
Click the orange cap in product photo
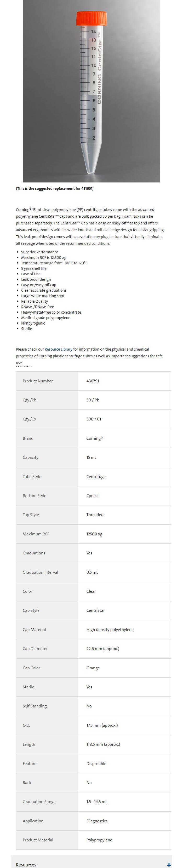pos(92,19)
